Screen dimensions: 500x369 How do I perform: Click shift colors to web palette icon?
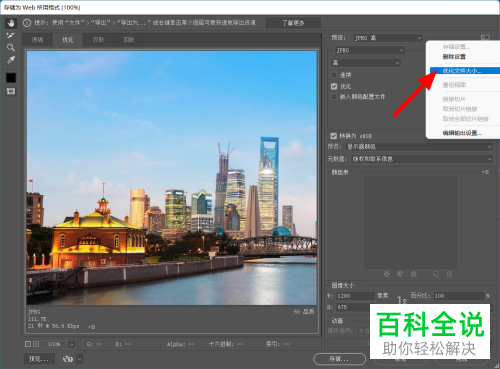[400, 274]
